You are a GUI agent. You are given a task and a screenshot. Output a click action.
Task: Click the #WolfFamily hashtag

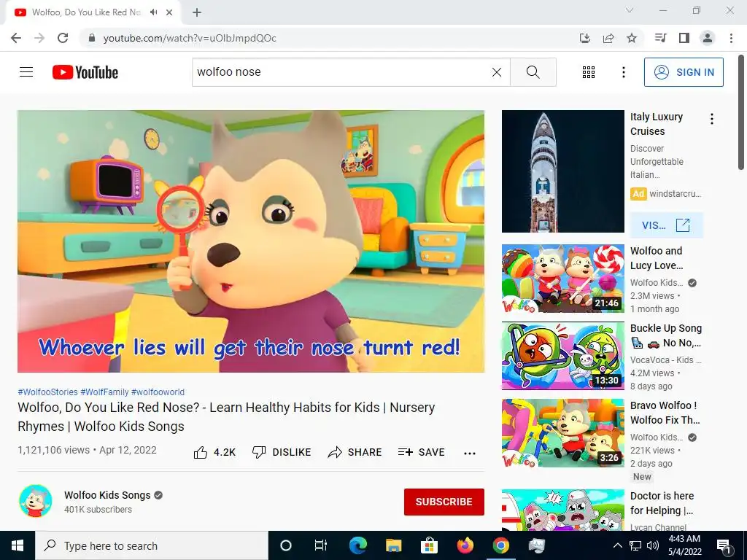(104, 392)
